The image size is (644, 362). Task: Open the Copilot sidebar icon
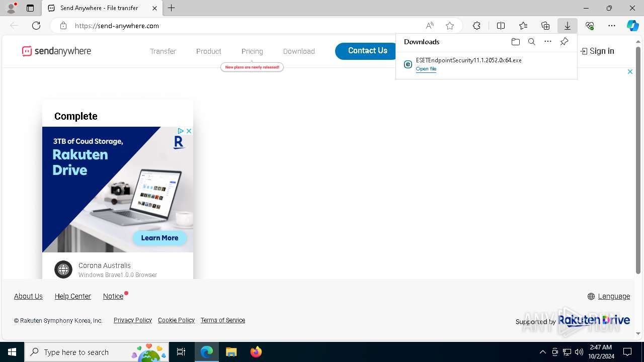[633, 26]
